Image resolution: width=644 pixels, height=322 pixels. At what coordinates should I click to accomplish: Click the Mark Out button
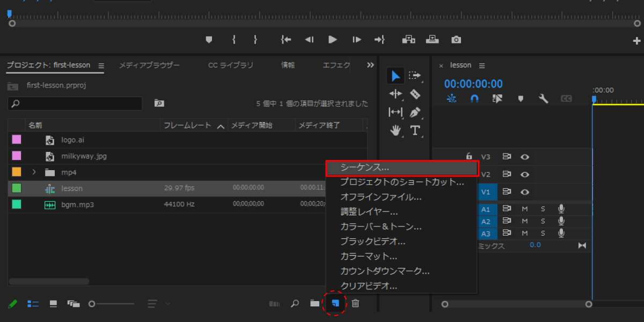[x=255, y=39]
